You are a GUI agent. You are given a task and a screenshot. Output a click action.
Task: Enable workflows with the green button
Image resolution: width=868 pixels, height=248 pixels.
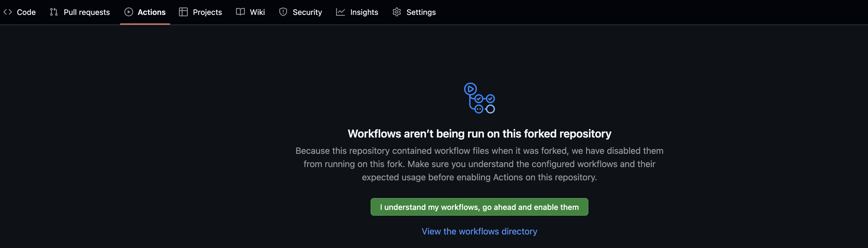click(x=479, y=207)
